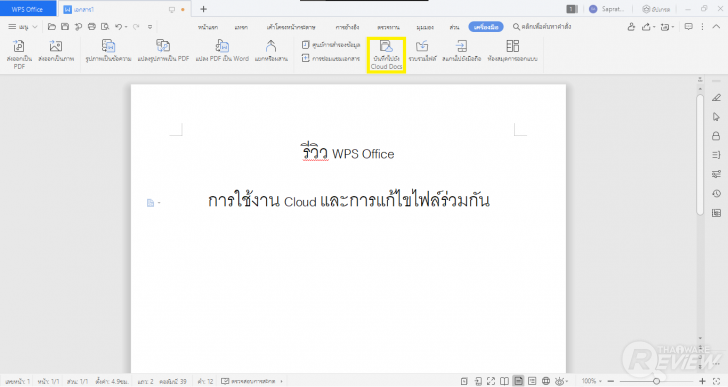The width and height of the screenshot is (728, 387).
Task: Collapse the ribbon with the chevron up
Action: 716,27
